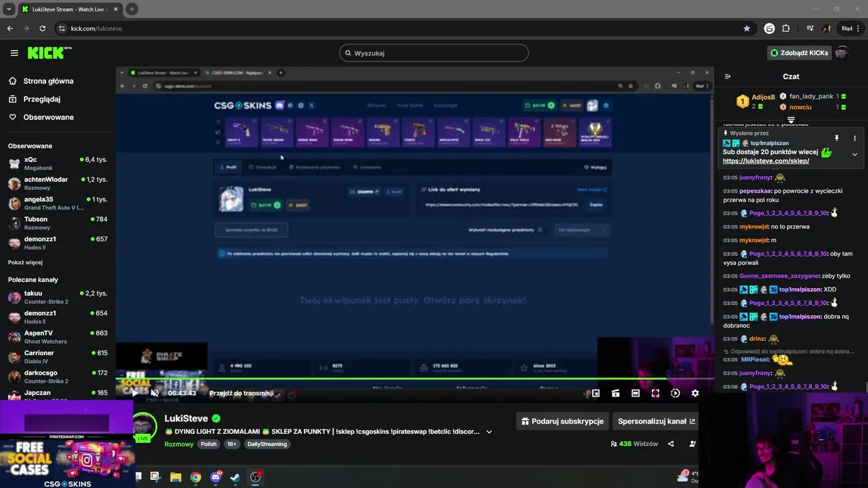Toggle theater mode
The image size is (868, 488).
pos(635,393)
